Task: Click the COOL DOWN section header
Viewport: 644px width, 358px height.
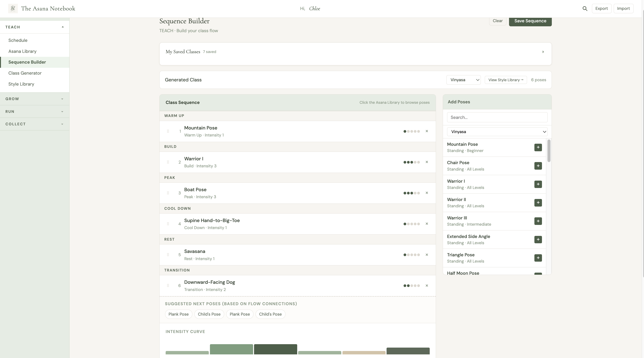Action: [298, 208]
